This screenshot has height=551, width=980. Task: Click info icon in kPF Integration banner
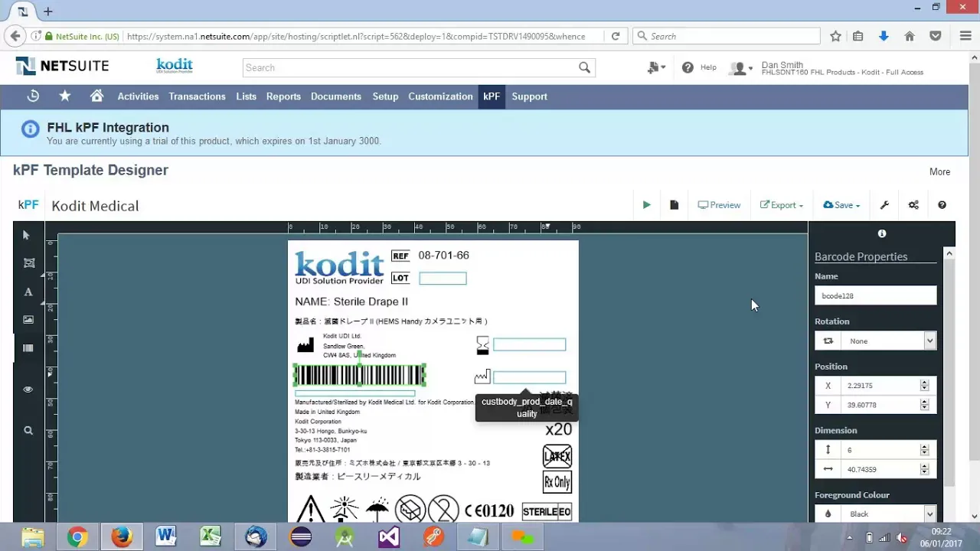coord(30,129)
